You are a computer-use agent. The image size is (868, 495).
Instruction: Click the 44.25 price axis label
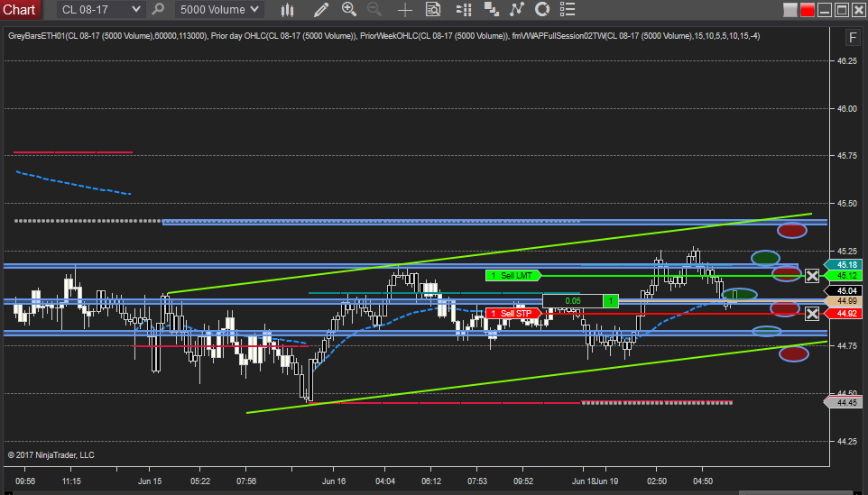tap(847, 441)
